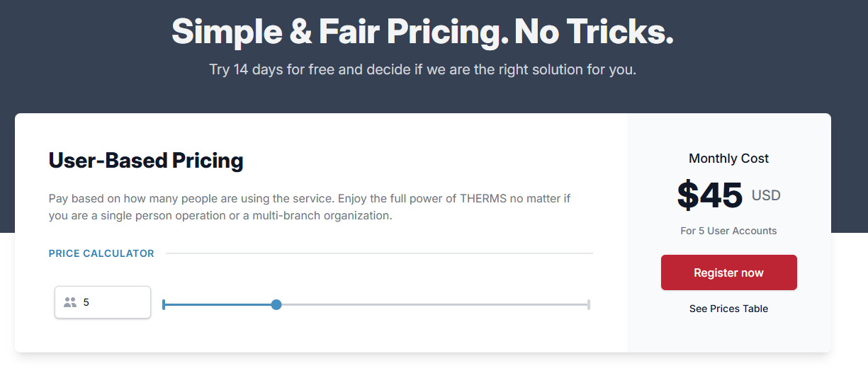Click the gray unfilled slider track
868x368 pixels.
432,304
